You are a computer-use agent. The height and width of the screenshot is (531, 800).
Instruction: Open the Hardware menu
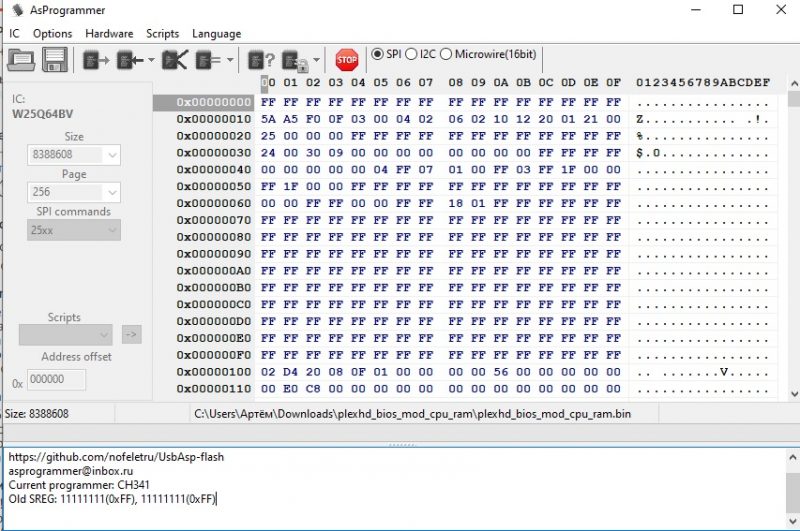coord(109,34)
